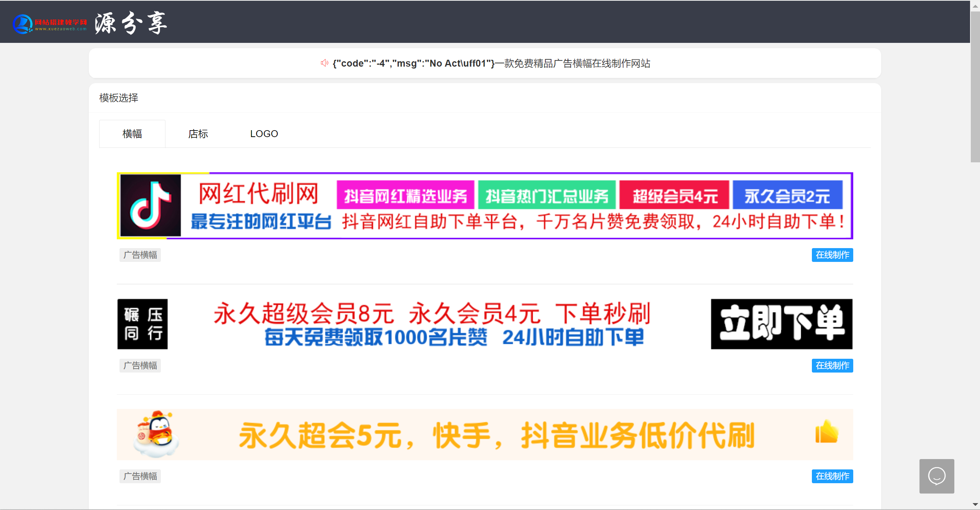Switch to the LOGO tab
The width and height of the screenshot is (980, 510).
(x=264, y=134)
